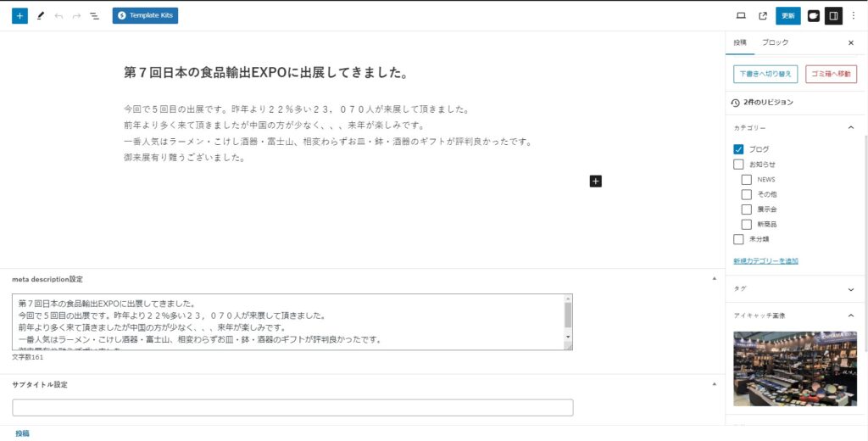This screenshot has width=868, height=441.
Task: Check the お知らせ category checkbox
Action: 738,165
